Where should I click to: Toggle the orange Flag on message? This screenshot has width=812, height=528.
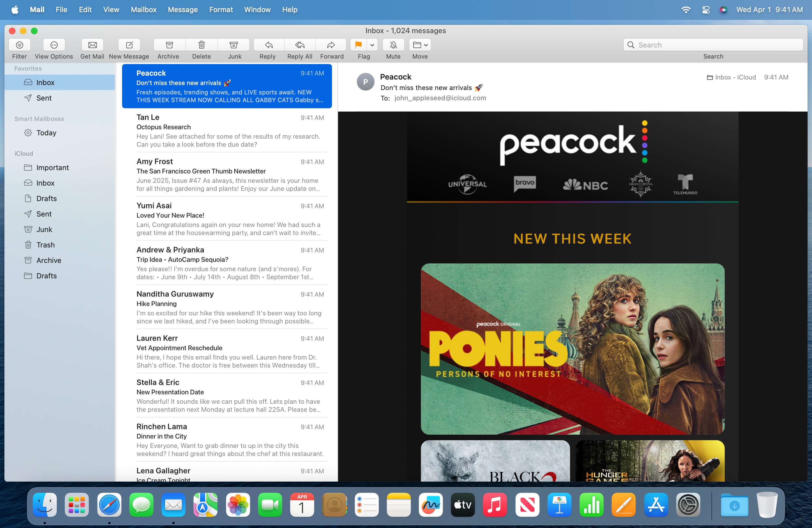coord(358,45)
